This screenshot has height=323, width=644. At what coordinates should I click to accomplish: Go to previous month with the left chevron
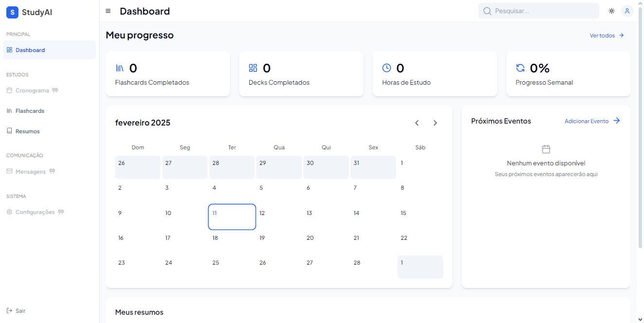pos(417,123)
